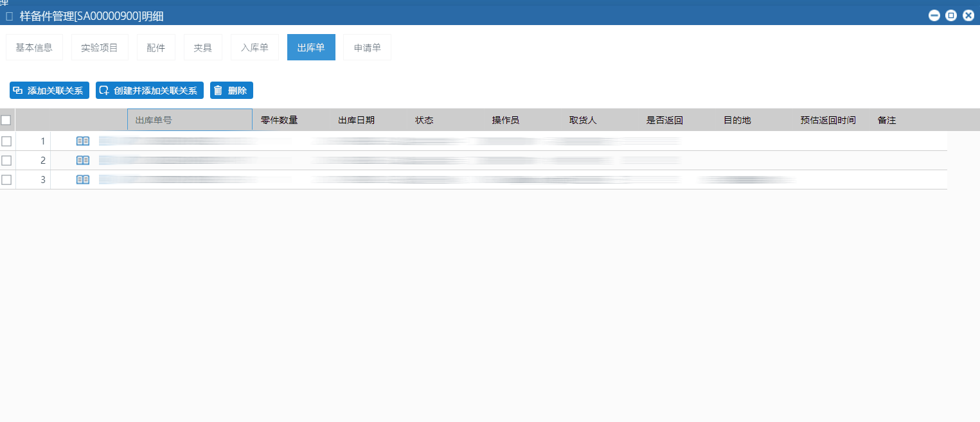Select the 配件 tab
Image resolution: width=980 pixels, height=422 pixels.
coord(156,48)
